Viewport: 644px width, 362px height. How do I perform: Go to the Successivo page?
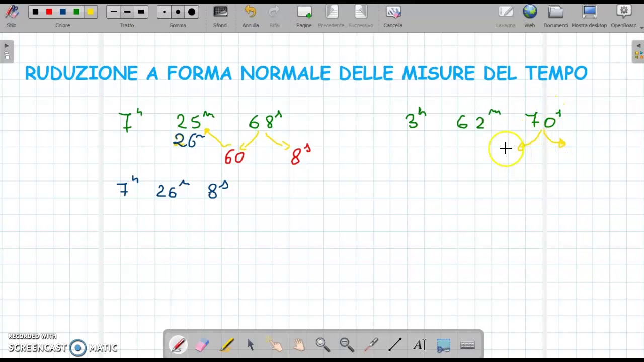(361, 16)
